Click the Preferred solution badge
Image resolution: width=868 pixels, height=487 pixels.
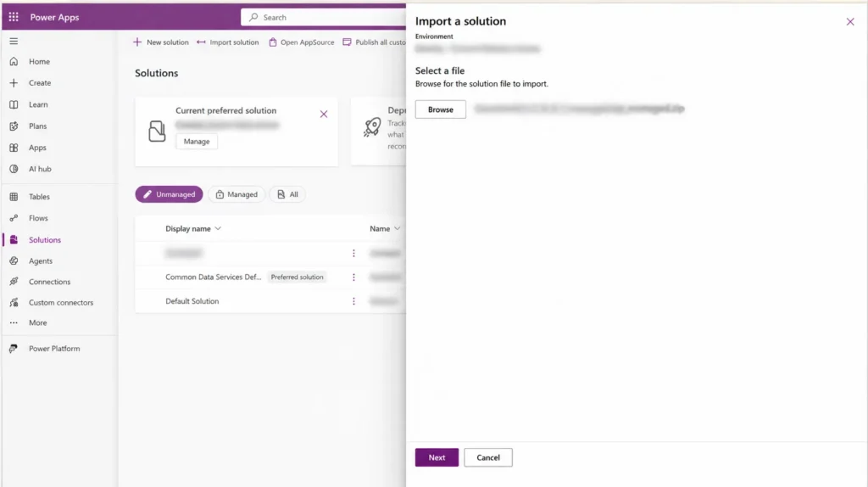pos(298,277)
